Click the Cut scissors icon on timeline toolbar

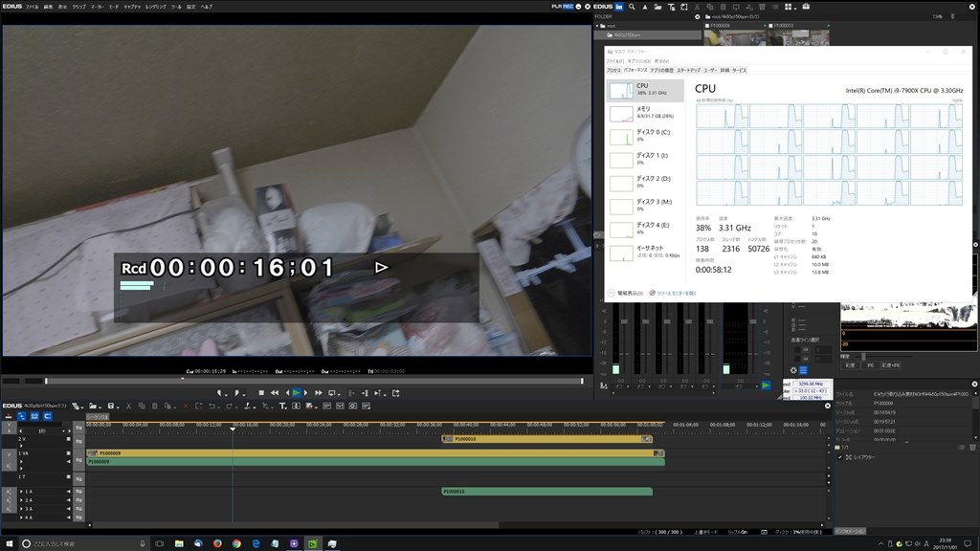tap(128, 406)
